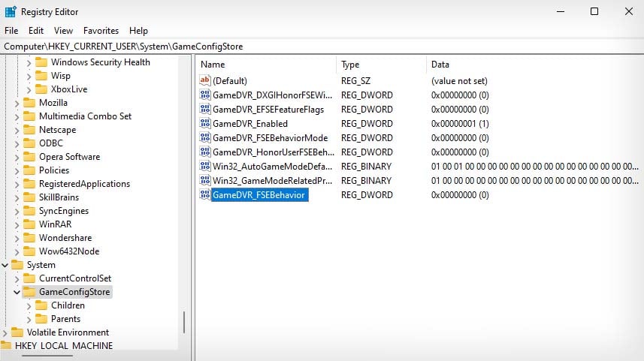Expand the Parents key
Viewport: 644px width, 361px height.
point(29,320)
